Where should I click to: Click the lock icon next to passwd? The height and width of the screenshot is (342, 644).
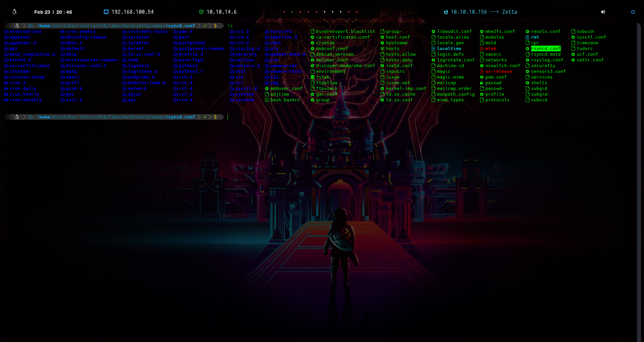click(481, 83)
